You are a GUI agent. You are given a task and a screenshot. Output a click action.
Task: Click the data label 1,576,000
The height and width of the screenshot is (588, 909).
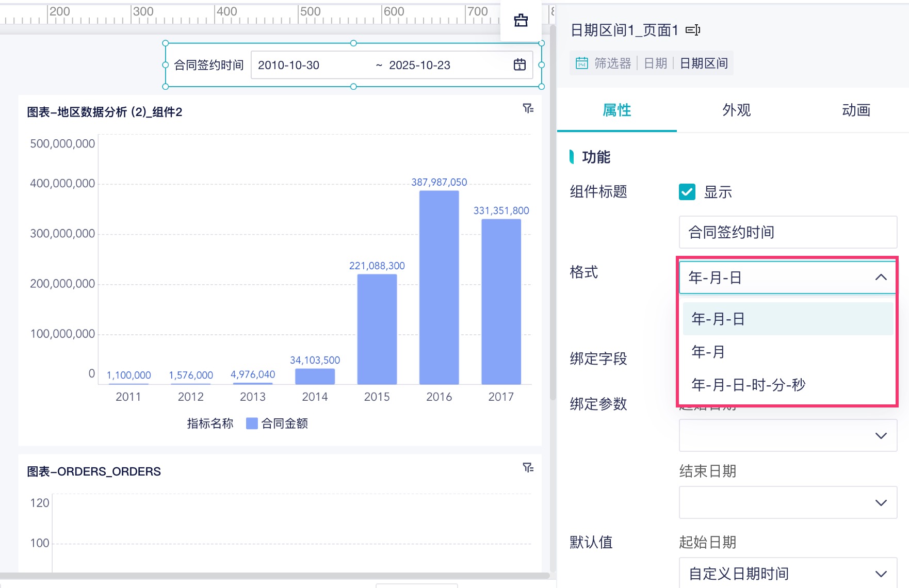coord(191,375)
